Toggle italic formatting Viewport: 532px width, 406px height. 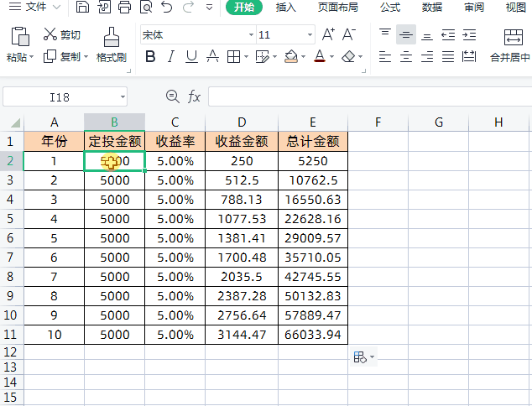click(x=171, y=56)
